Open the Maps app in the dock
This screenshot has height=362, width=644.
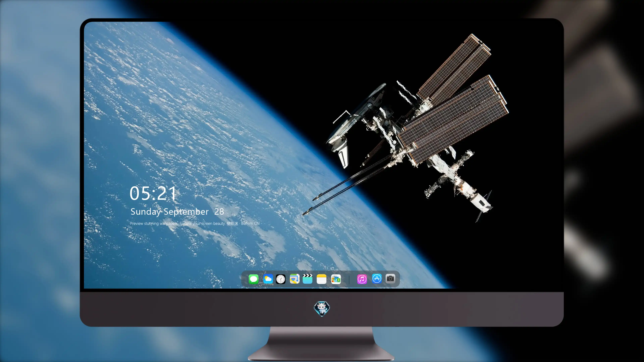point(294,279)
